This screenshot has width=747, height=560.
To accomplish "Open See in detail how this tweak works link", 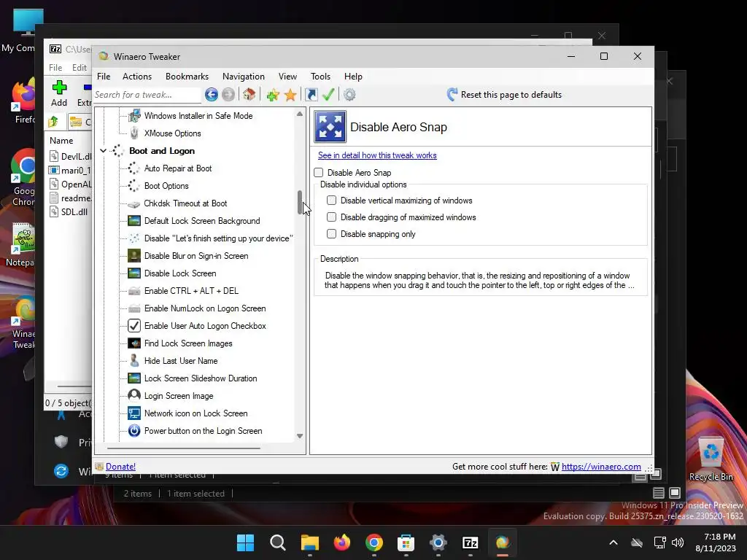I will point(377,155).
